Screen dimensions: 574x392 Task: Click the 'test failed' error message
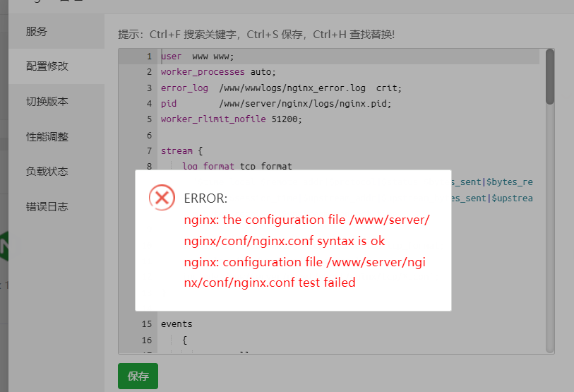pos(327,283)
